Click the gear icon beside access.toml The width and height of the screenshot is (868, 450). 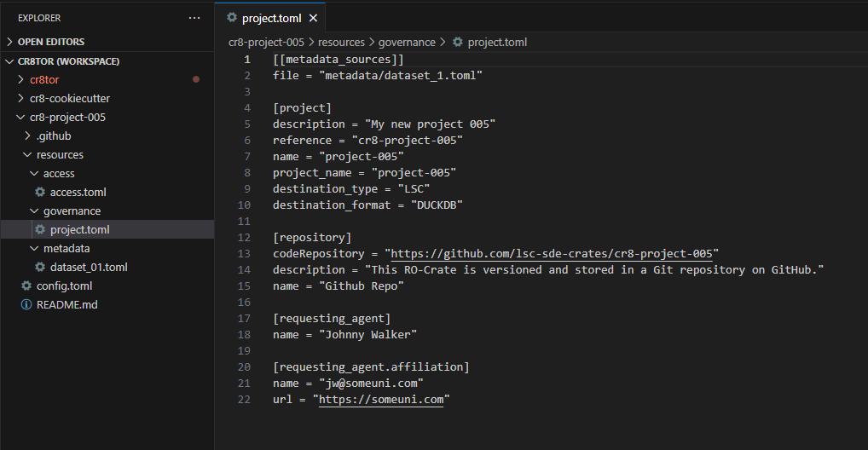pos(40,192)
